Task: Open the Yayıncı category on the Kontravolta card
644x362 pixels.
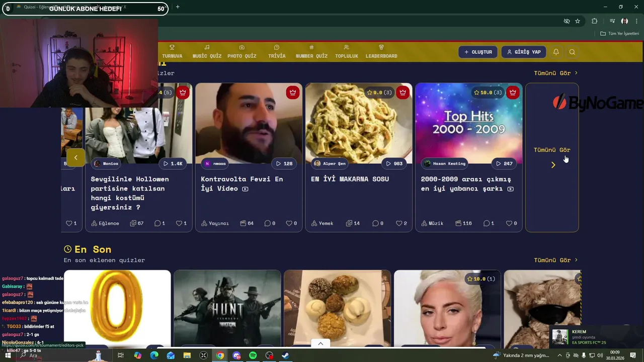Action: [x=215, y=223]
